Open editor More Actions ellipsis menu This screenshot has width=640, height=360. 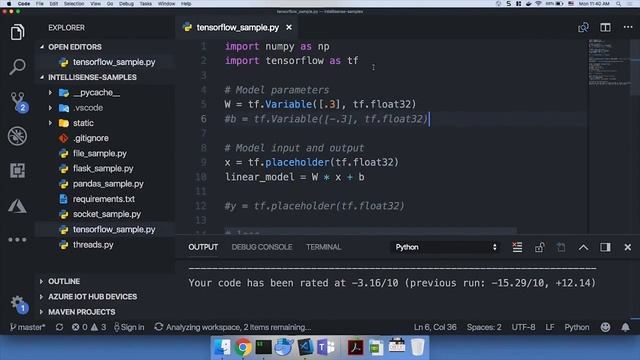point(628,27)
